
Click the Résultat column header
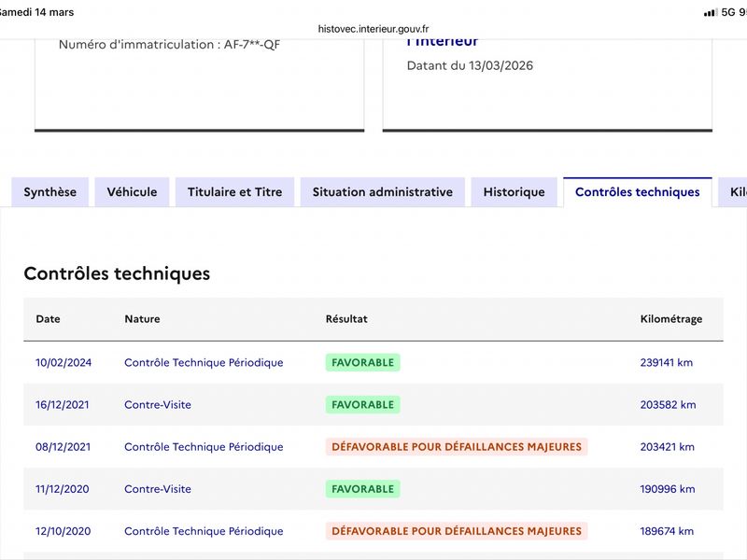(346, 319)
